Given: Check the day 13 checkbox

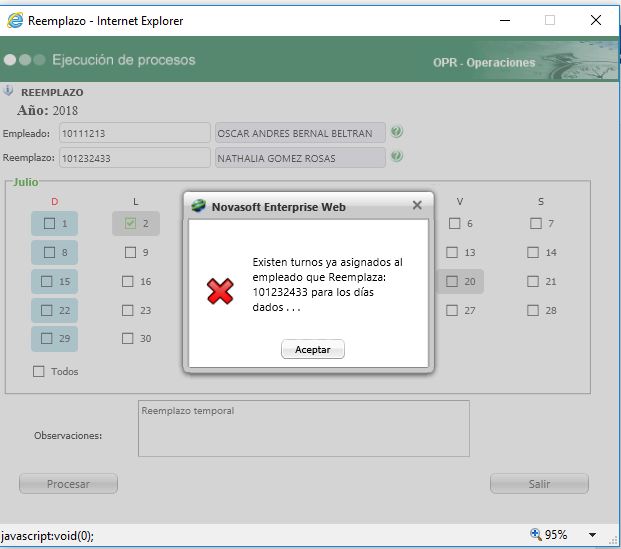Looking at the screenshot, I should coord(452,252).
